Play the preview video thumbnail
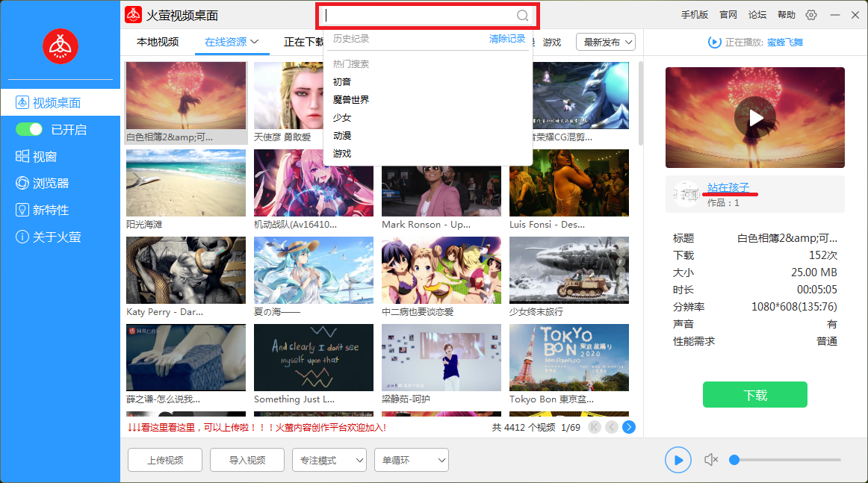 (755, 118)
